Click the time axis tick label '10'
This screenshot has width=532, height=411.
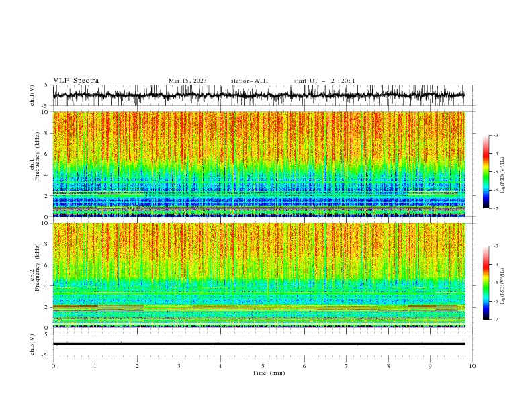(x=472, y=366)
